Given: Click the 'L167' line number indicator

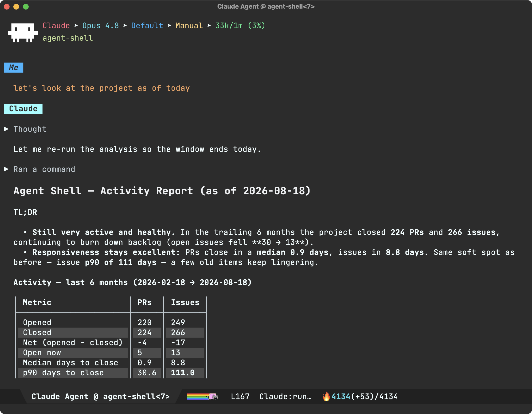Looking at the screenshot, I should (x=240, y=397).
